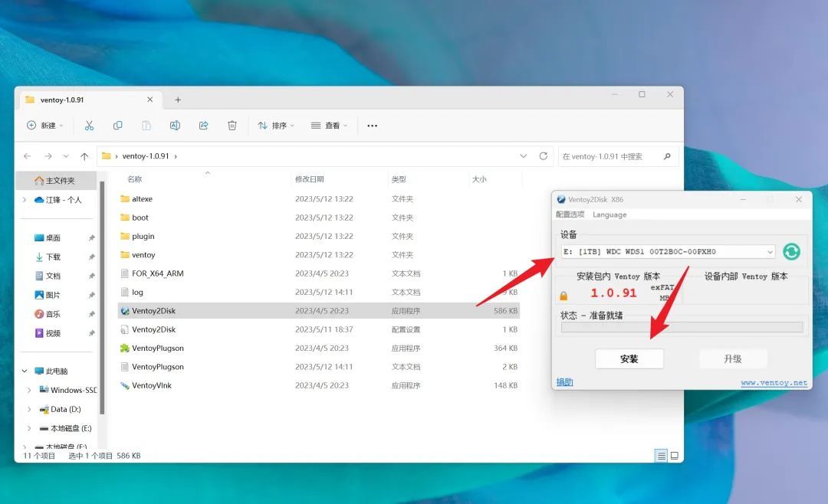Screen dimensions: 828x504
Task: Click the lock icon in Ventoy2Disk
Action: pyautogui.click(x=563, y=296)
